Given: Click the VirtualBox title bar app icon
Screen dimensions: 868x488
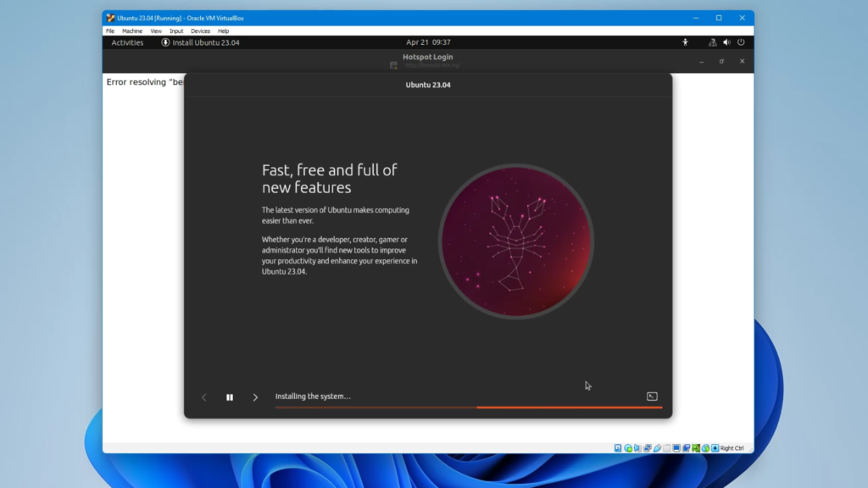Looking at the screenshot, I should click(110, 19).
